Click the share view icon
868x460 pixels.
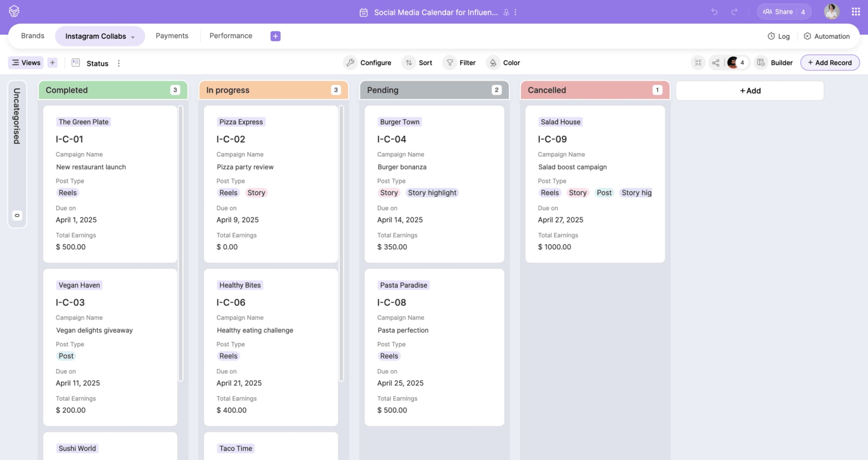tap(716, 63)
